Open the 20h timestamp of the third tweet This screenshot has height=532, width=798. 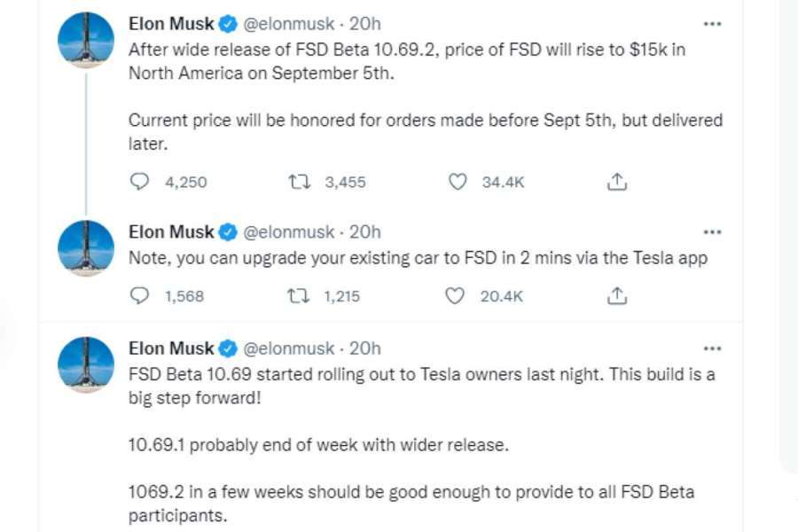click(x=364, y=348)
